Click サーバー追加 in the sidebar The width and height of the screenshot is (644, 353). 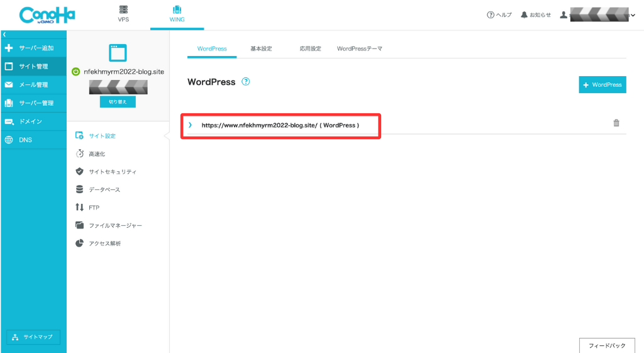point(33,48)
